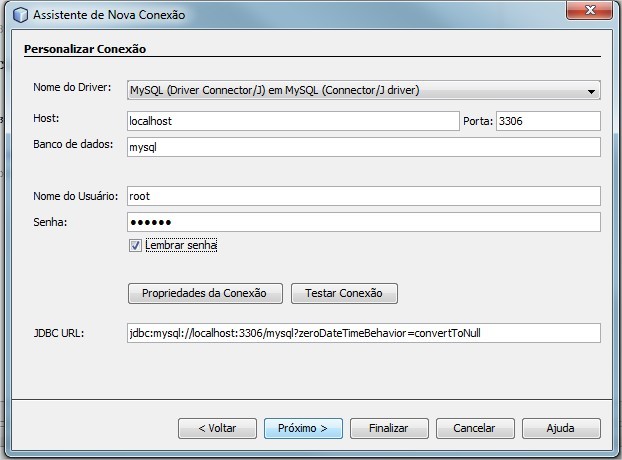Click the Porta label
Viewport: 622px width, 460px height.
point(478,121)
